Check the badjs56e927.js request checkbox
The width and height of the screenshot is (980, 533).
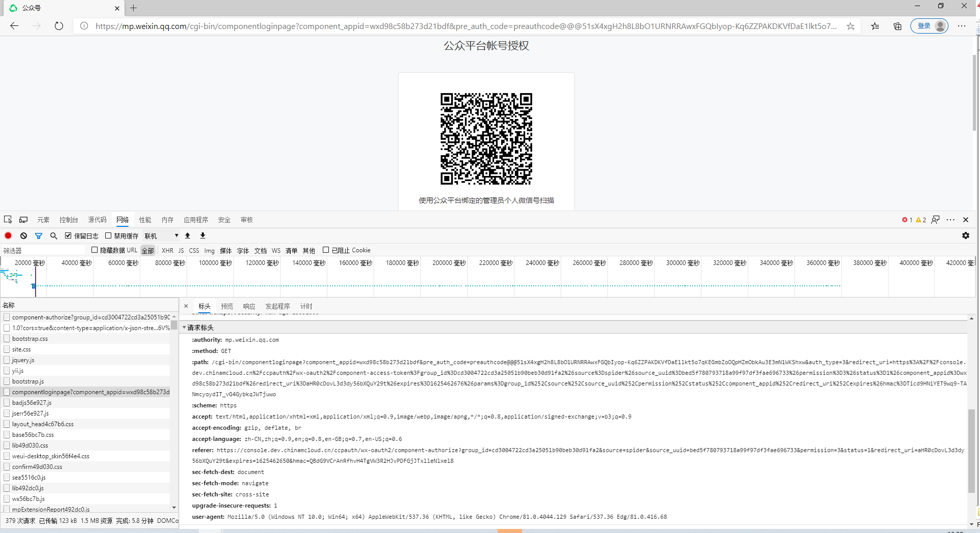point(7,402)
